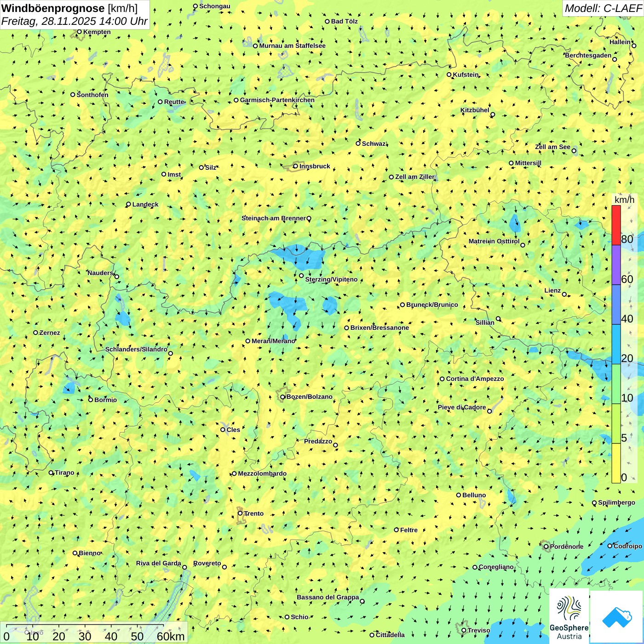Click the Schio label

299,617
